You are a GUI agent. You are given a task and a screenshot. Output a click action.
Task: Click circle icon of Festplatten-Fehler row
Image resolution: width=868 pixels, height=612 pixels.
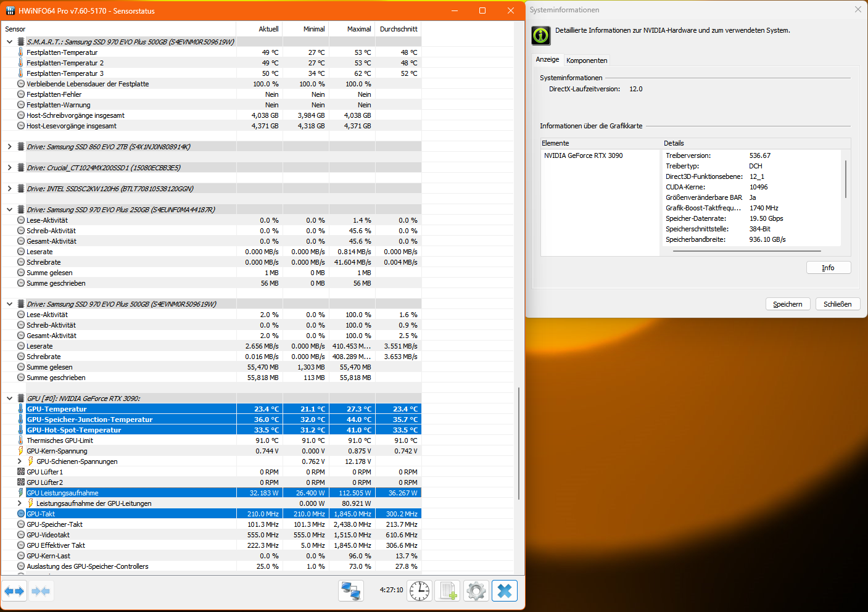click(x=21, y=94)
